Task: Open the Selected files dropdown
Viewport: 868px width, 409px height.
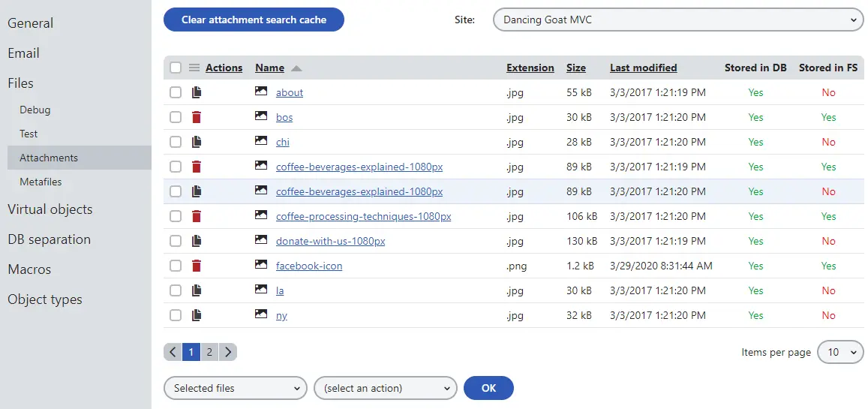Action: (x=236, y=388)
